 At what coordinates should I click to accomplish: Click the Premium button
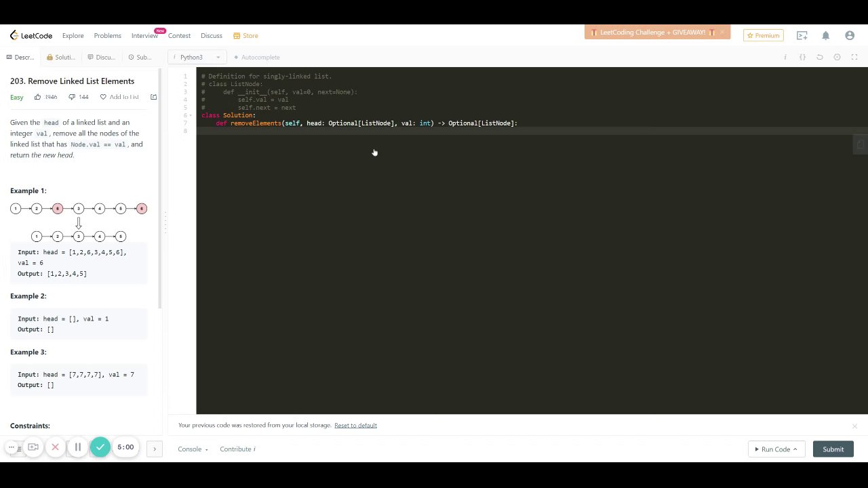[x=763, y=35]
